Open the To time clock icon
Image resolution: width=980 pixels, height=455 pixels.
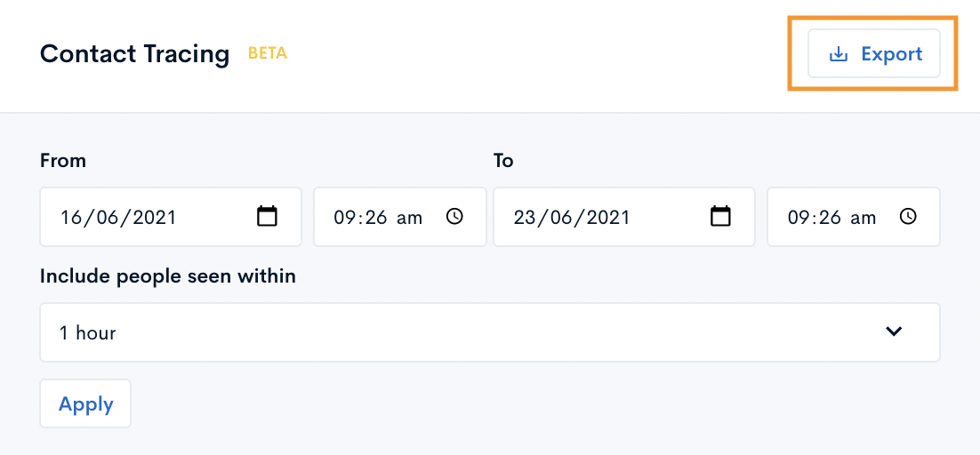pyautogui.click(x=908, y=217)
